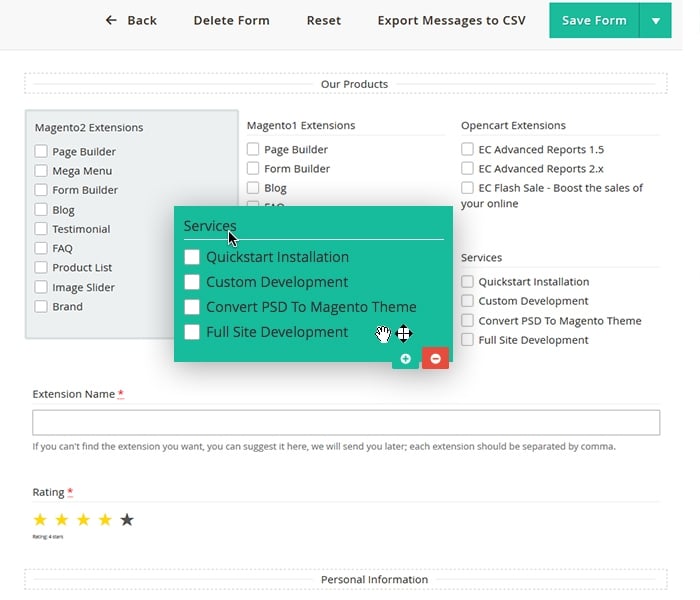Screen dimensions: 700x600
Task: Click the Back arrow icon
Action: pyautogui.click(x=111, y=20)
